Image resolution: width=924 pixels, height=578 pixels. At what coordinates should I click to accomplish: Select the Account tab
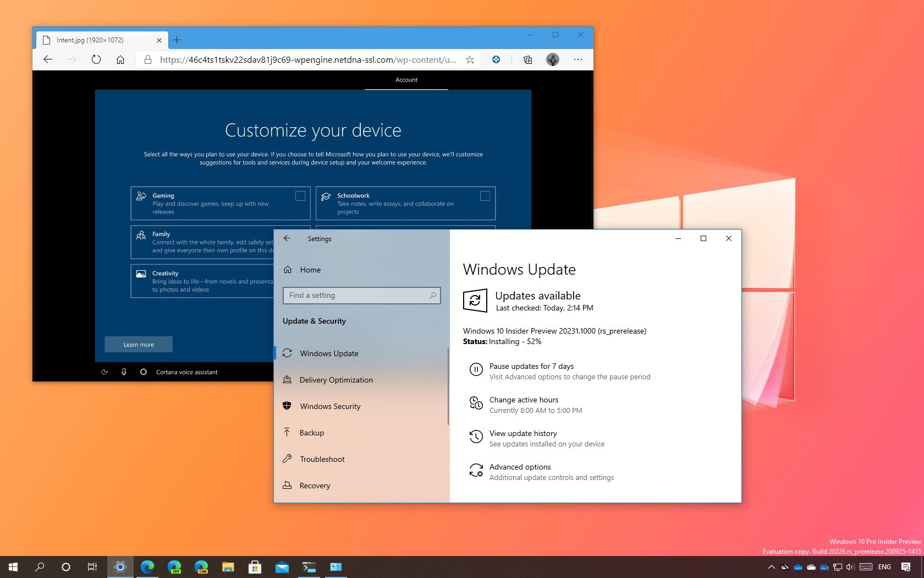pos(406,80)
